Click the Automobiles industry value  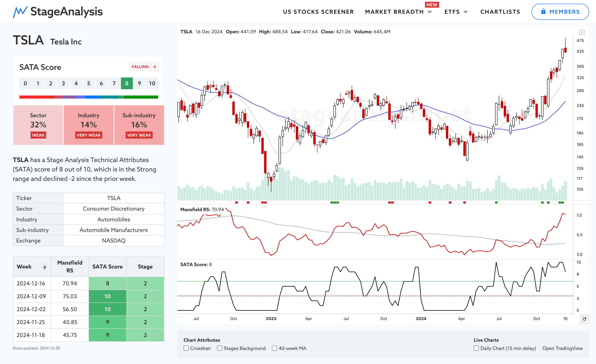tap(113, 219)
